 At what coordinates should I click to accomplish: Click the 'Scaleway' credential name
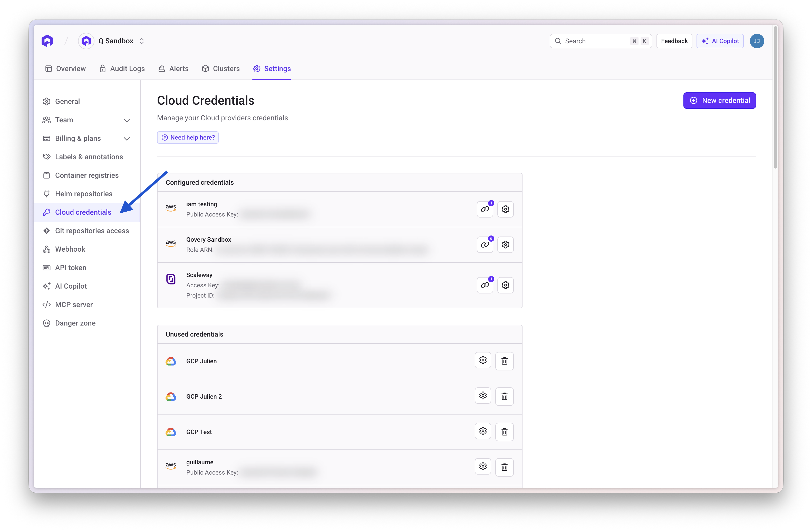(199, 275)
